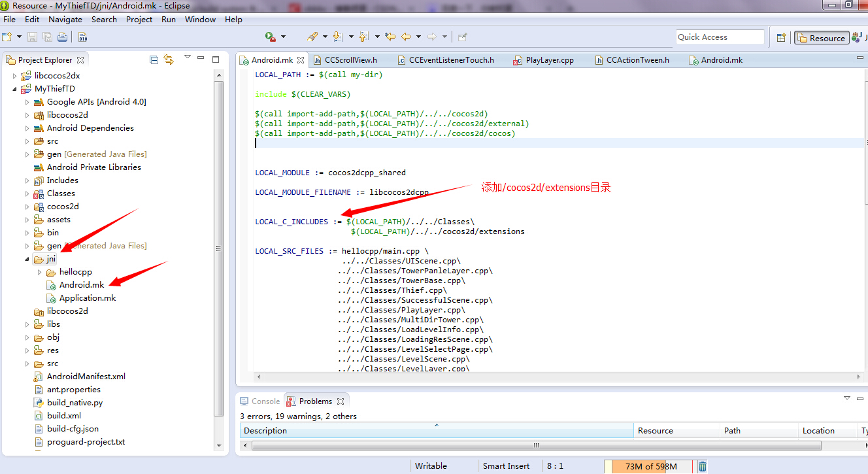Screen dimensions: 868x474
Task: Switch to the PlayLayer.cpp editor tab
Action: click(x=542, y=59)
